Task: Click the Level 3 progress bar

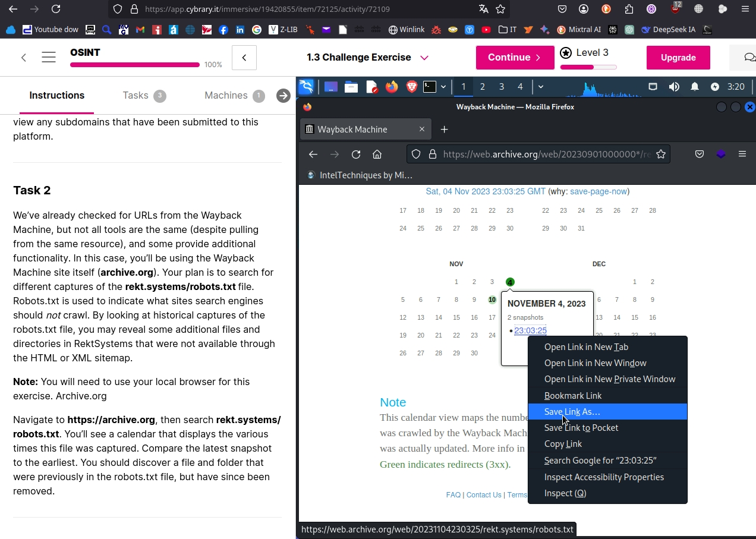Action: point(588,67)
